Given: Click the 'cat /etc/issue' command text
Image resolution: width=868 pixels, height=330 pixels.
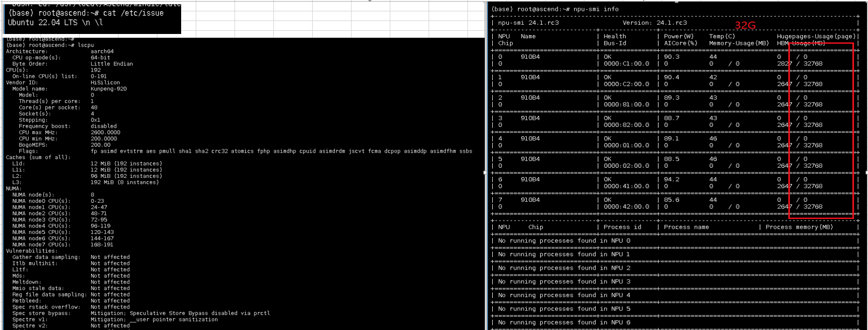Looking at the screenshot, I should (x=133, y=13).
